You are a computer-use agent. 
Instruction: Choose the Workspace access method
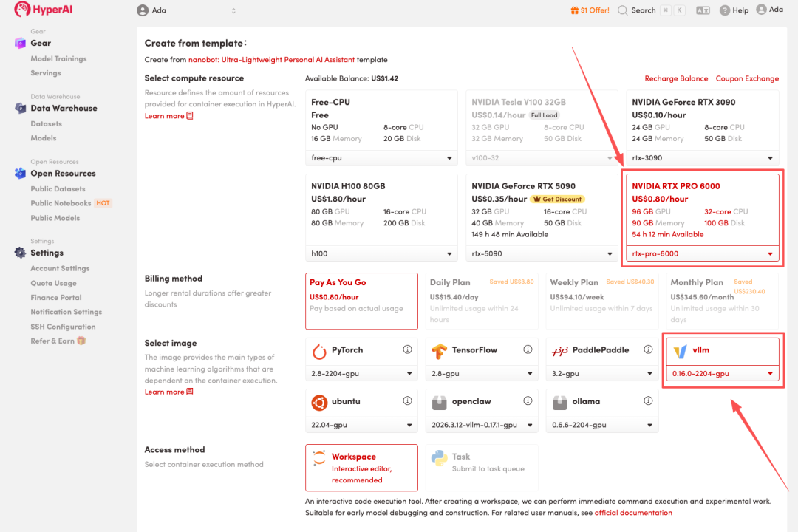pos(361,468)
